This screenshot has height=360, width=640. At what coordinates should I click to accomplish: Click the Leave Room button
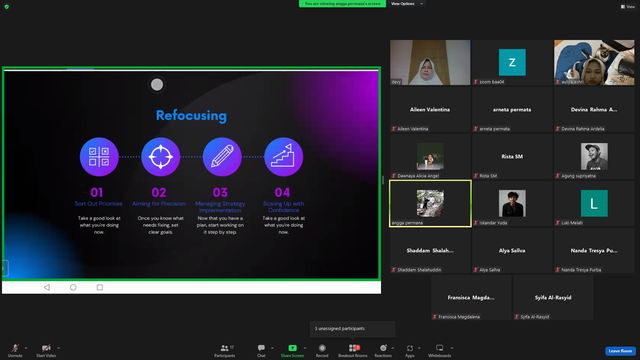coord(620,351)
